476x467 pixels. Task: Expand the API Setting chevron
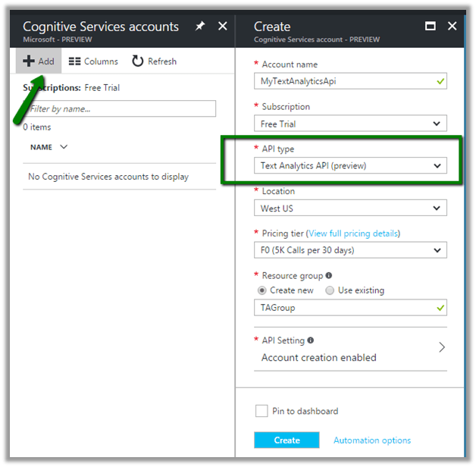point(442,347)
